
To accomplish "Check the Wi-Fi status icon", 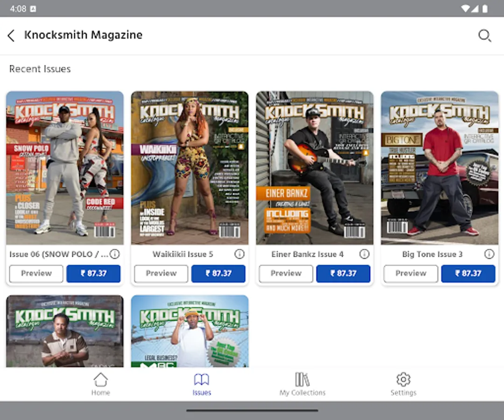I will [x=465, y=9].
